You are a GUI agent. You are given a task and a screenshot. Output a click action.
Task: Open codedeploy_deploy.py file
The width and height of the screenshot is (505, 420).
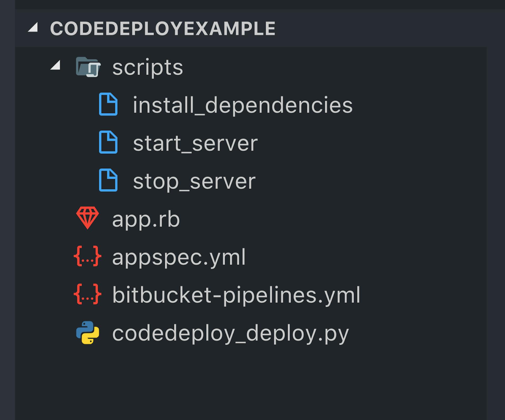pos(230,333)
